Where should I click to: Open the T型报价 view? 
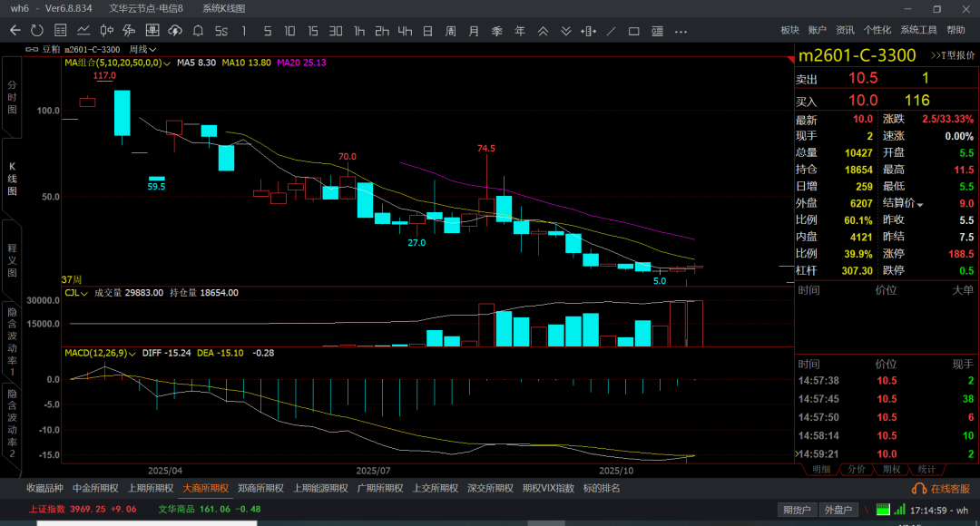point(952,55)
